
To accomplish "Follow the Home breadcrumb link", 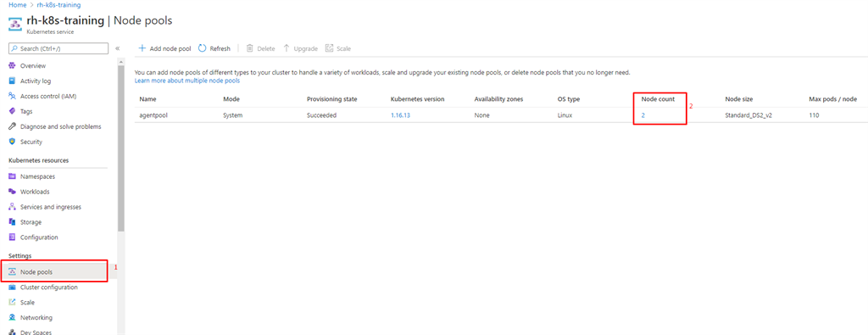I will point(17,5).
